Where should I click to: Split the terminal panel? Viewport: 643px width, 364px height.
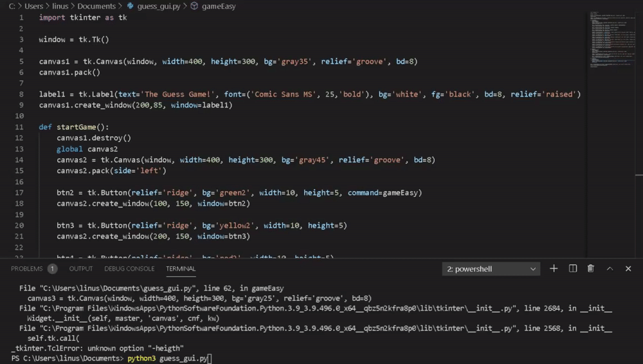click(573, 269)
